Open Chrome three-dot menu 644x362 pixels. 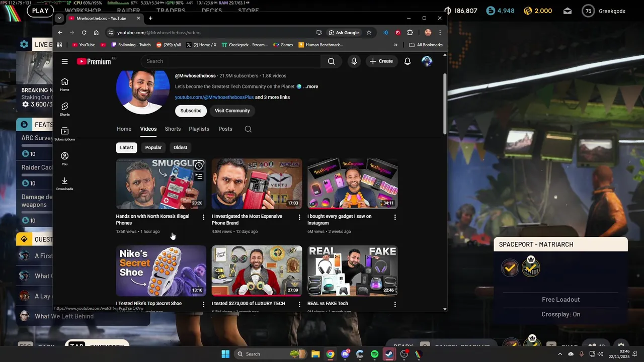[440, 33]
